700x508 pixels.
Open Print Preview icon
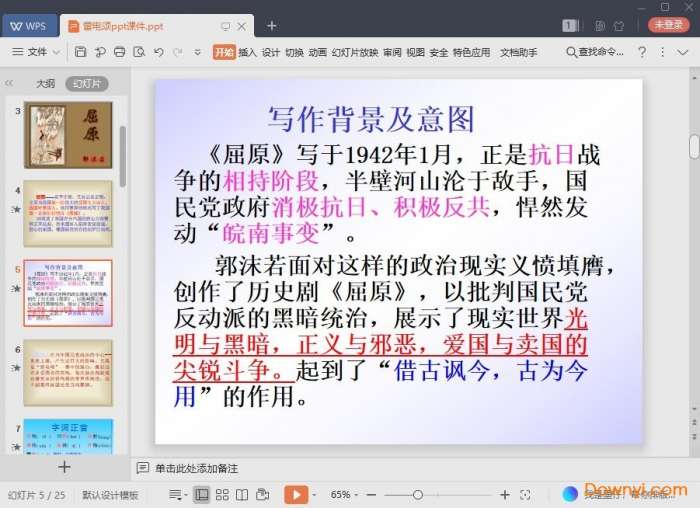click(139, 52)
